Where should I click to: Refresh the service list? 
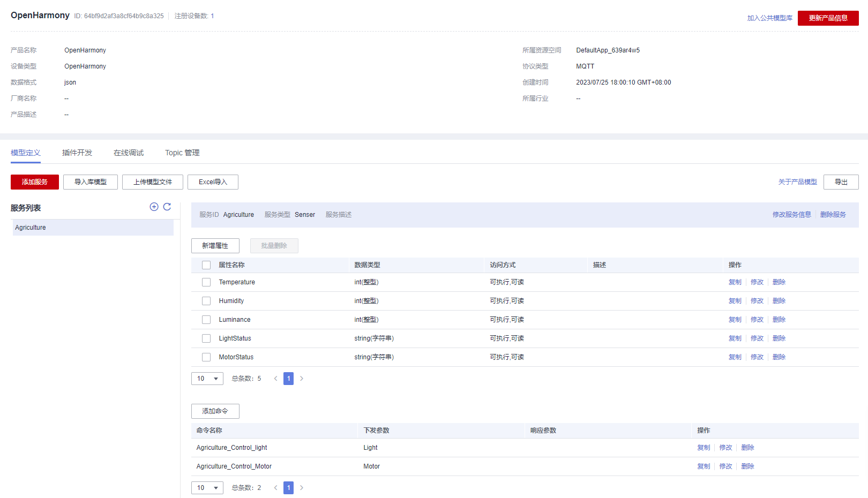tap(167, 207)
